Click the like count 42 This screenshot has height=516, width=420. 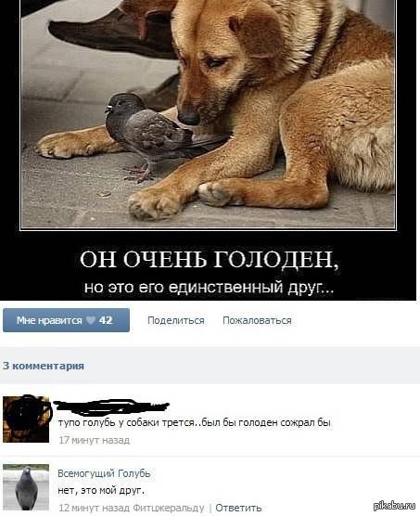[x=106, y=320]
